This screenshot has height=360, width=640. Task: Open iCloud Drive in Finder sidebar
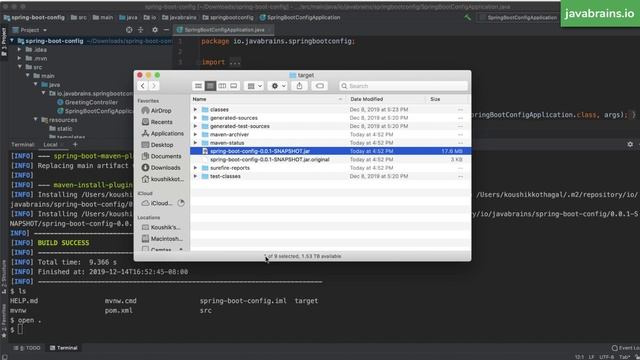point(157,203)
